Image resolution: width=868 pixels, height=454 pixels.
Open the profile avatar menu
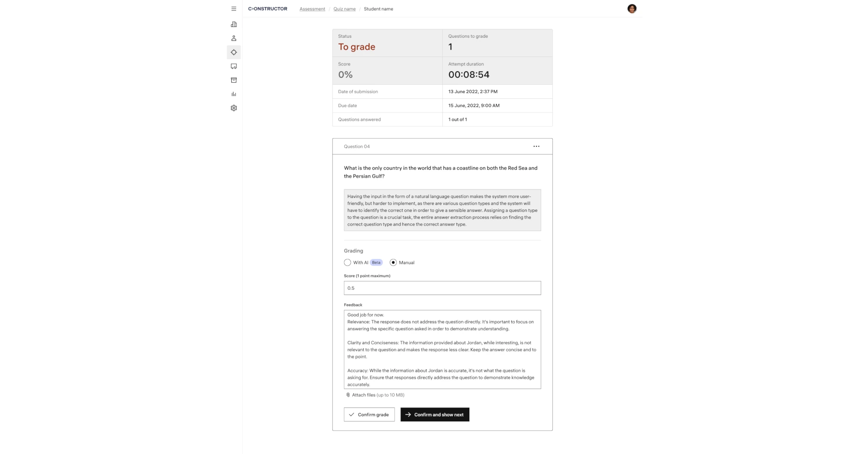pos(632,8)
